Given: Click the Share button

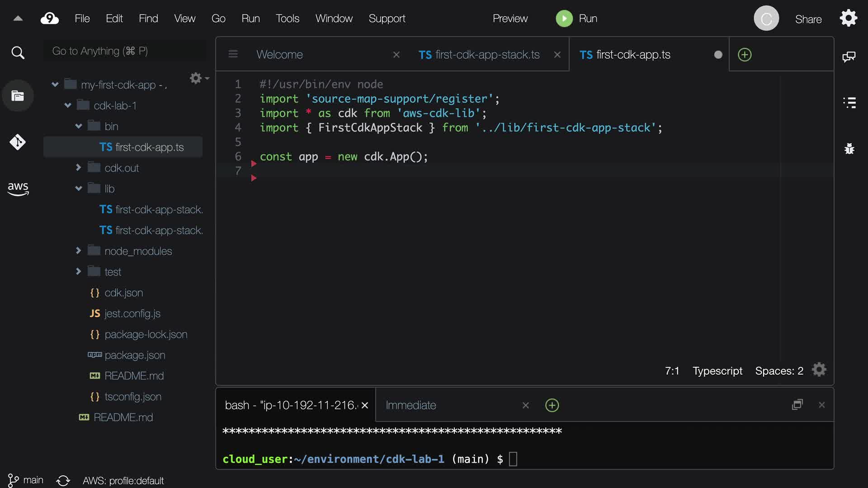Looking at the screenshot, I should coord(808,19).
